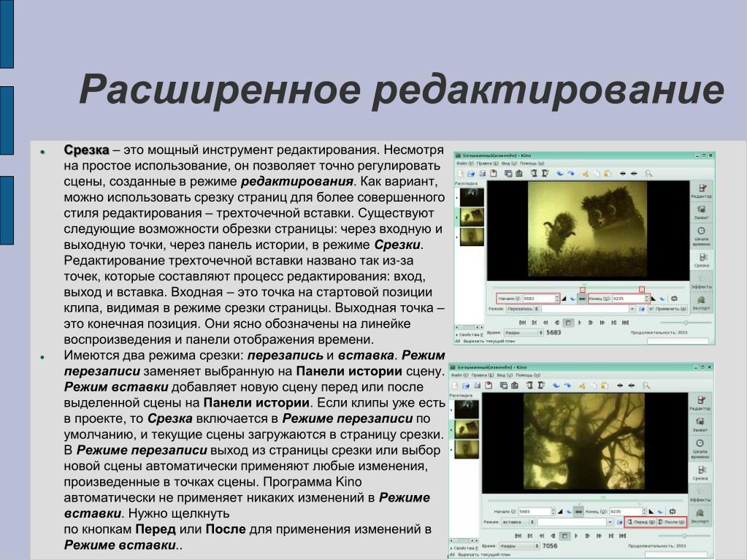Viewport: 747px width, 560px height.
Task: Click Cut scissors icon in hedgehog-frame Kino toolbar
Action: [586, 174]
